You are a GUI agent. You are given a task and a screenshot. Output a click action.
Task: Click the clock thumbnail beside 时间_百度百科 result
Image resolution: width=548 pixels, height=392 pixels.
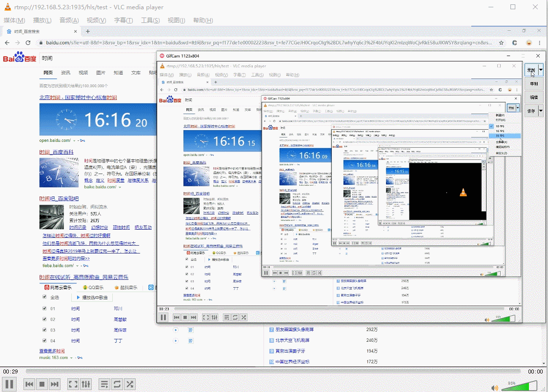pyautogui.click(x=59, y=173)
